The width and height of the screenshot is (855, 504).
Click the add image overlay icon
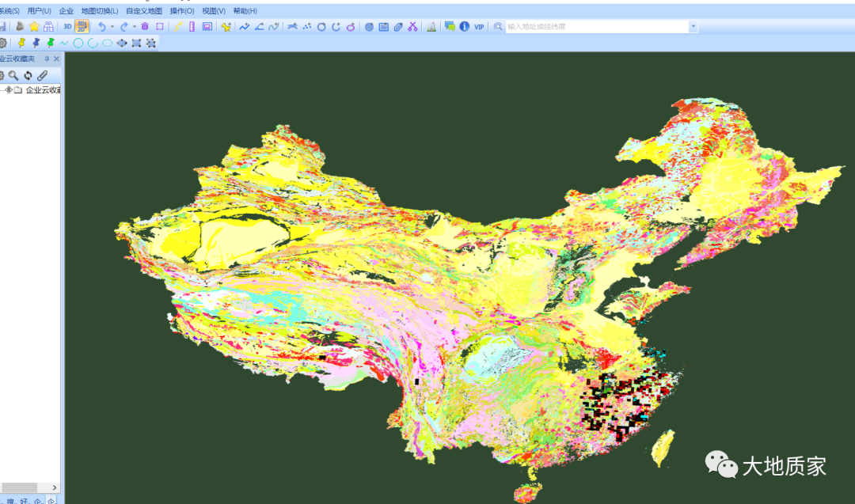[x=384, y=26]
